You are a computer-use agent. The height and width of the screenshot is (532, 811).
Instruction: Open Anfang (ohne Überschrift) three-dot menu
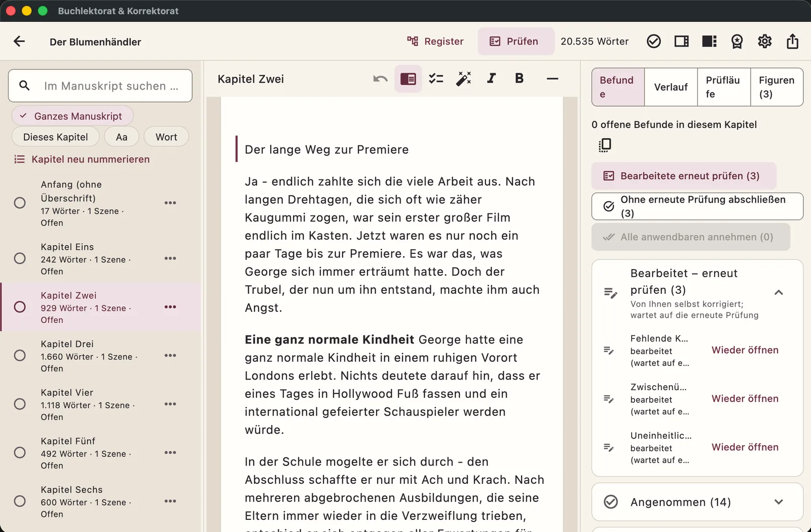tap(170, 203)
